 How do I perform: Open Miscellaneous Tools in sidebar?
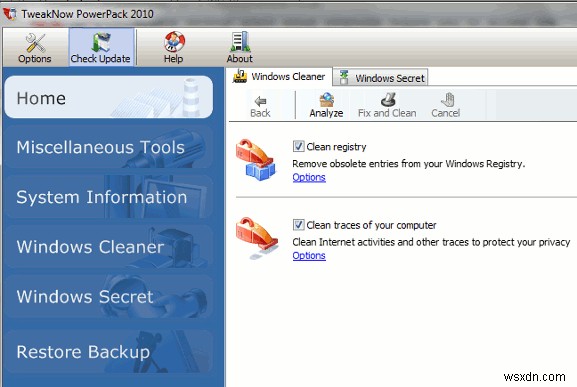109,147
